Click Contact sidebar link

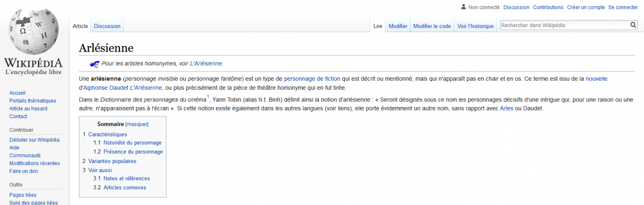click(x=18, y=116)
